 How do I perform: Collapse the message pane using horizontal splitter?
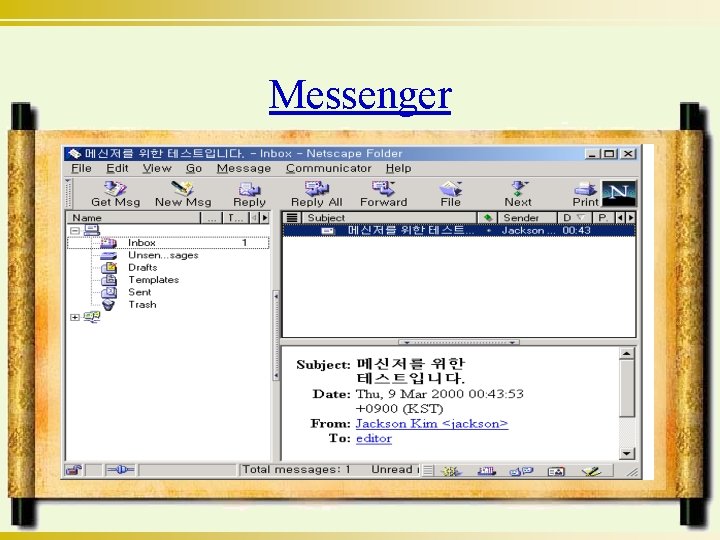[459, 342]
